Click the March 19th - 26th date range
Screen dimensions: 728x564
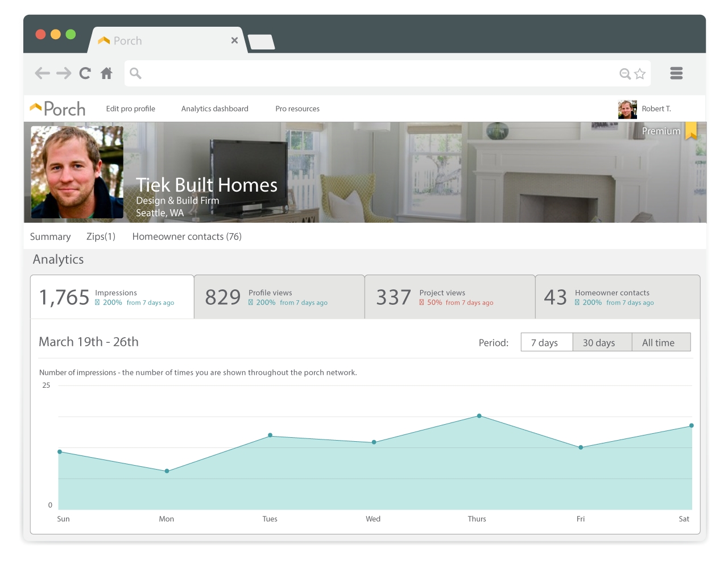tap(89, 342)
